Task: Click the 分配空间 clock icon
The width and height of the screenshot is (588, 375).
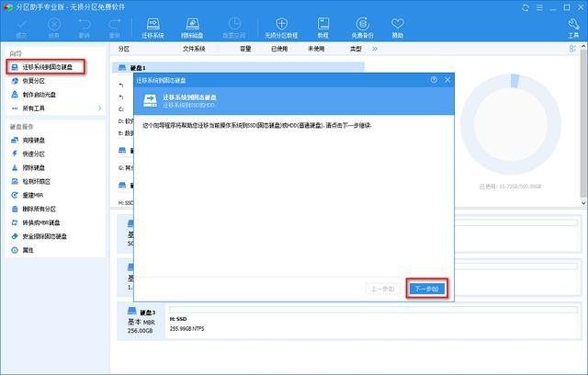Action: pos(234,28)
